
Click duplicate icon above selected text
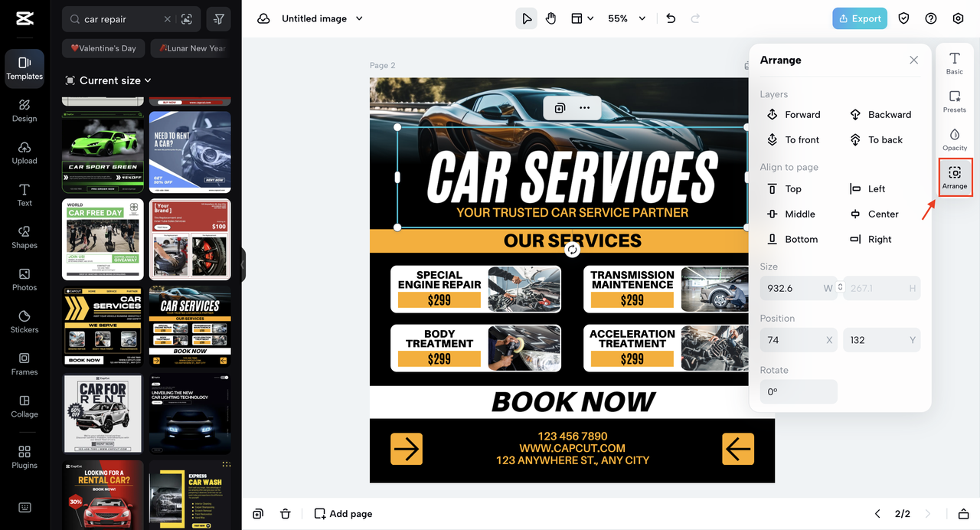560,108
